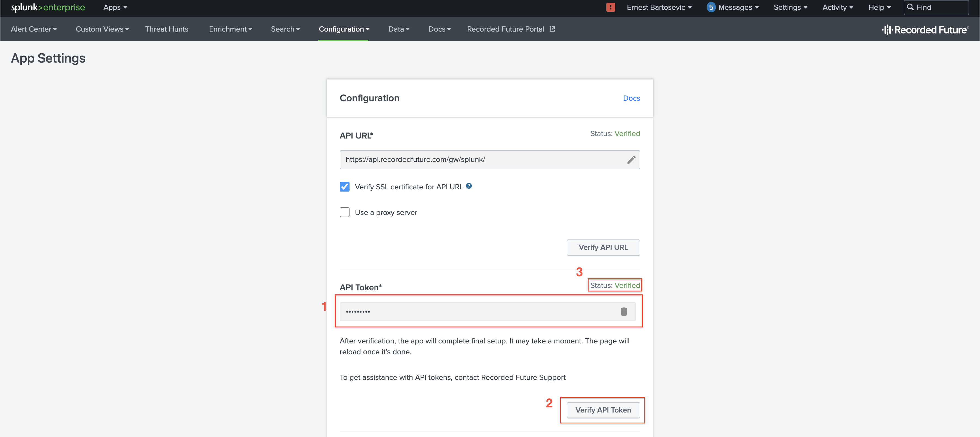Click the red alert notification icon
980x437 pixels.
click(610, 7)
